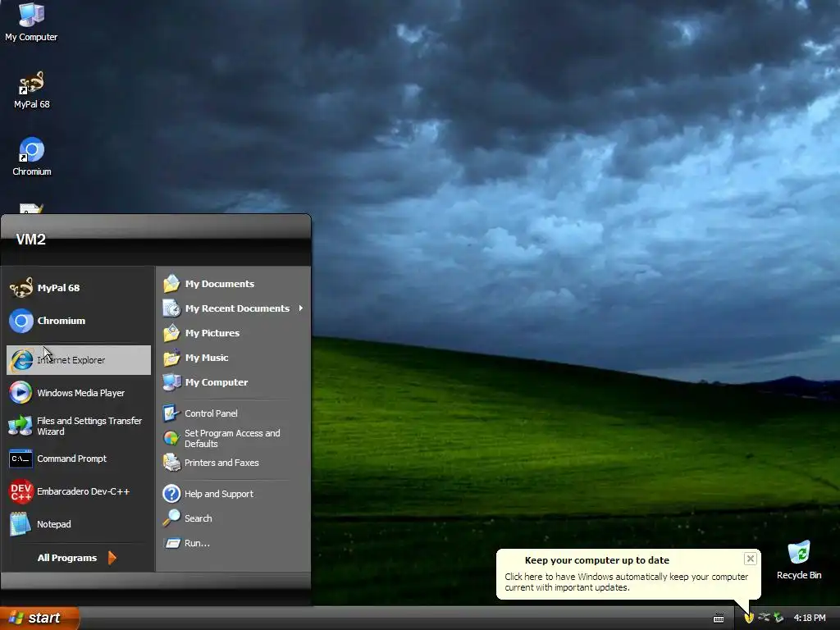Click the on-screen keyboard taskbar icon

coord(719,619)
